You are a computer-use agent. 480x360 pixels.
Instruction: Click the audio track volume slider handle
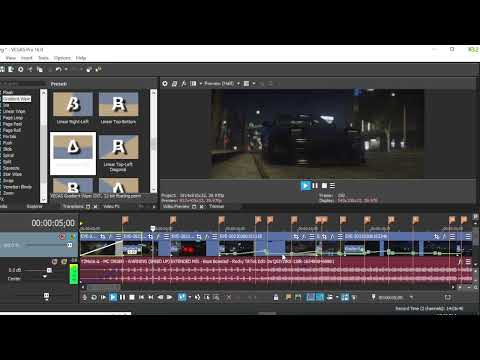coord(49,270)
